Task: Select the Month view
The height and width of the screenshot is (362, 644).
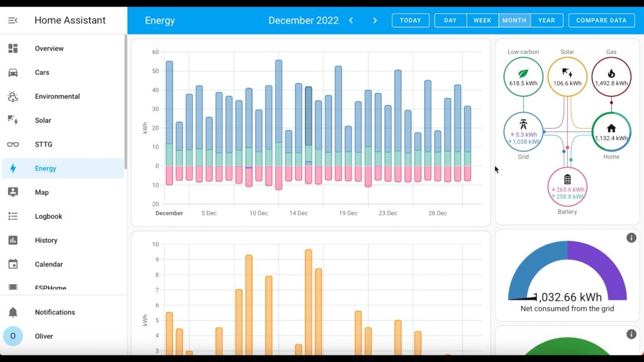Action: pyautogui.click(x=514, y=20)
